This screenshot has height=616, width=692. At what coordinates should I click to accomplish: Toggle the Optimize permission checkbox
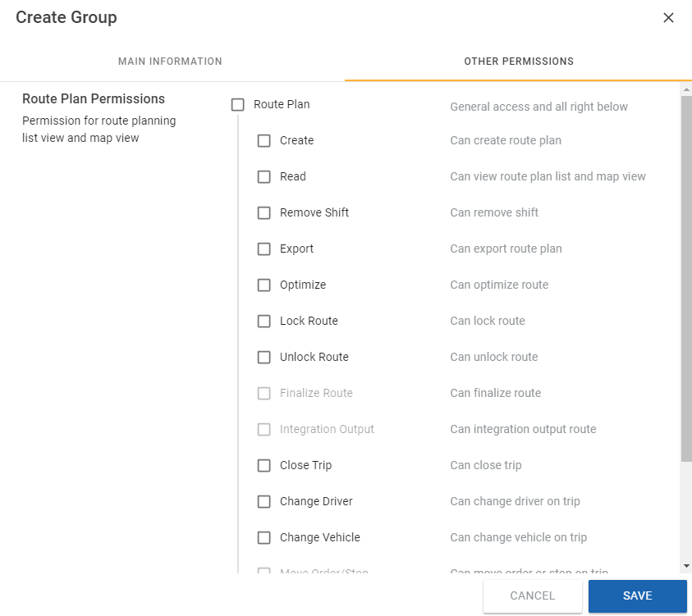tap(264, 285)
